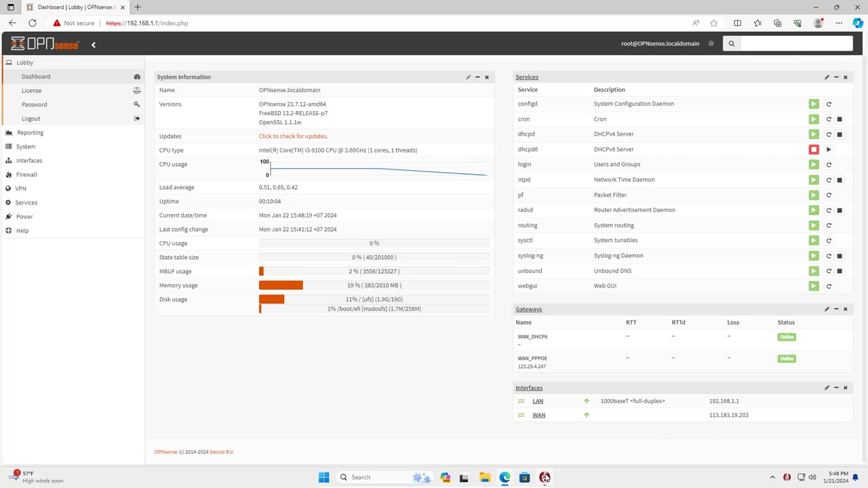The height and width of the screenshot is (488, 868).
Task: Focus the OPNsense header search field
Action: (x=796, y=43)
